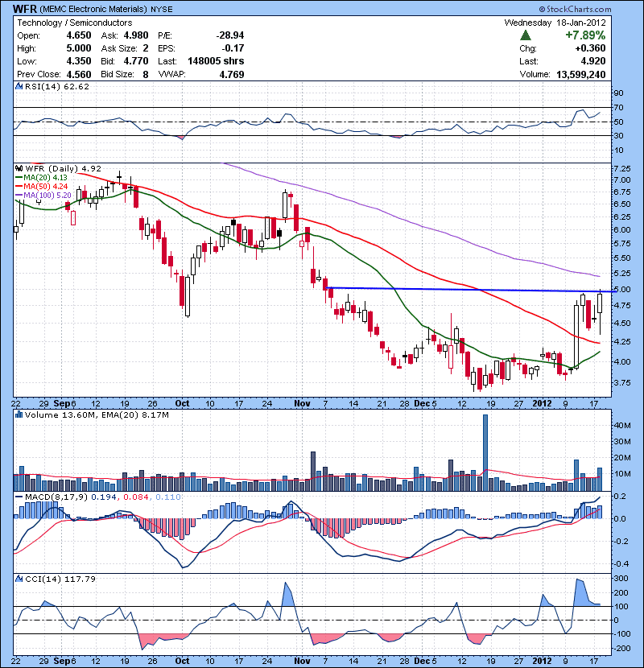Click the EPS value -0.17
The width and height of the screenshot is (644, 668).
(233, 48)
